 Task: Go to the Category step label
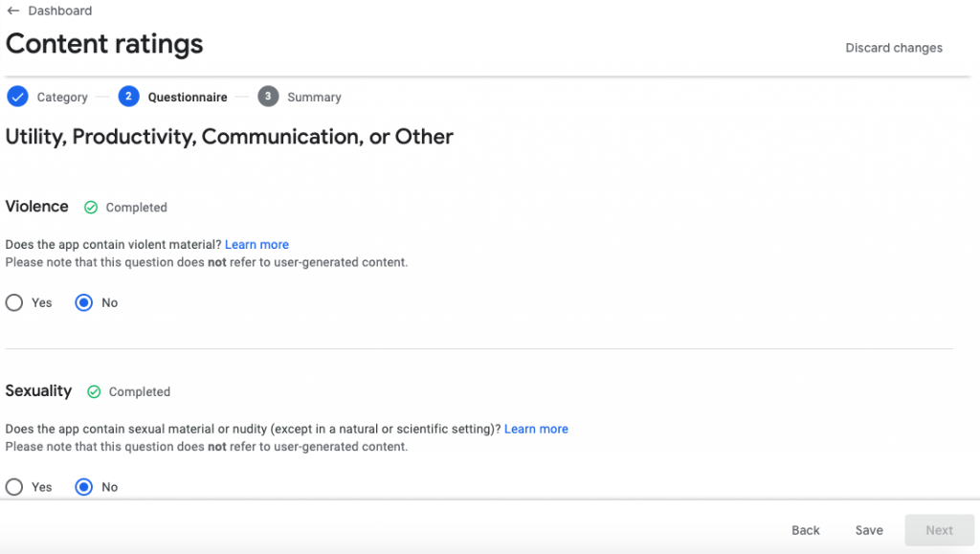(62, 98)
